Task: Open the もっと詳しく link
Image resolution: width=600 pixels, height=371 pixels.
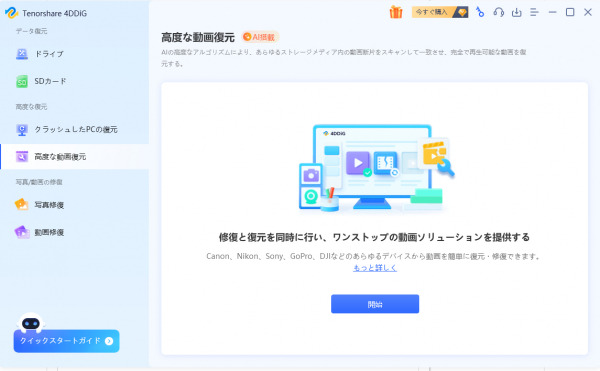Action: 375,268
